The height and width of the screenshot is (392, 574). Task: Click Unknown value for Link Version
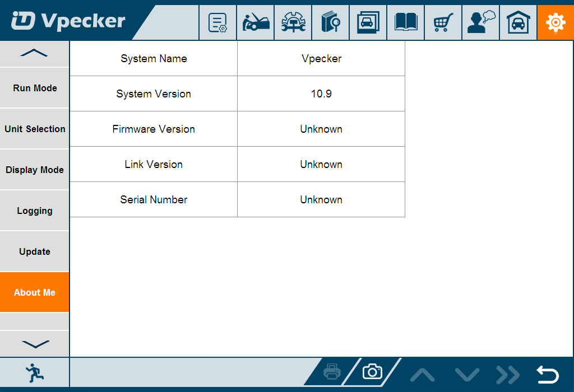[x=321, y=165]
